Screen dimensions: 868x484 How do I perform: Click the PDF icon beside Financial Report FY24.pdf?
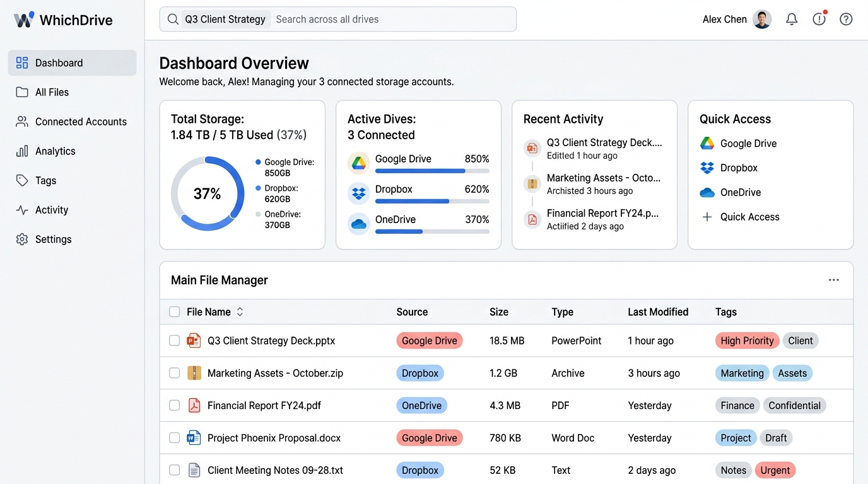(194, 405)
